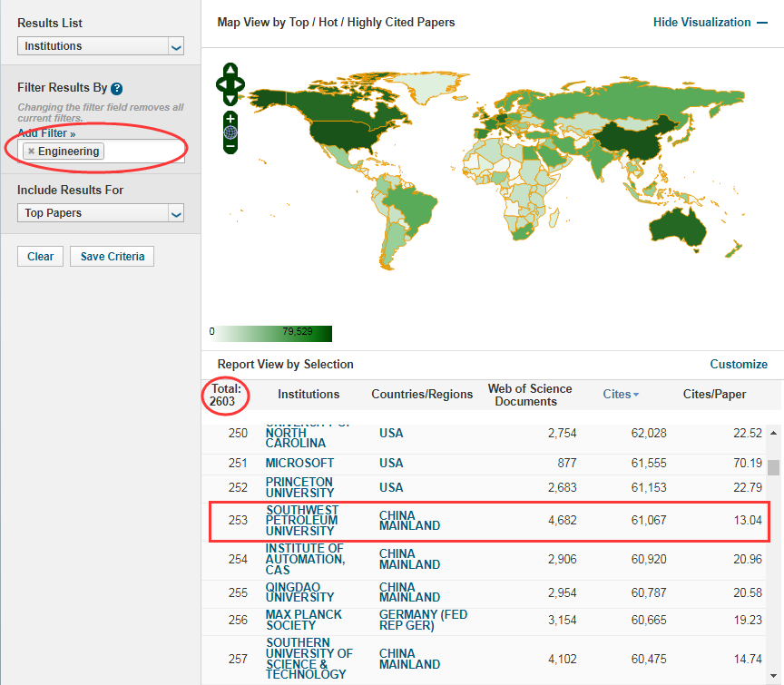The width and height of the screenshot is (784, 685).
Task: Remove the Engineering filter tag
Action: coord(31,152)
